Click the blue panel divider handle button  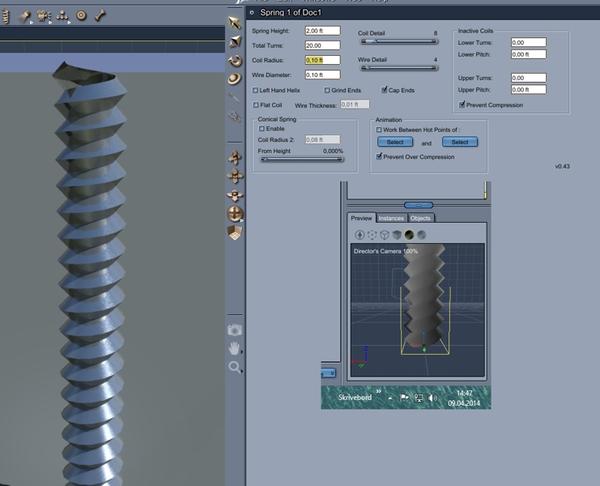[x=419, y=205]
